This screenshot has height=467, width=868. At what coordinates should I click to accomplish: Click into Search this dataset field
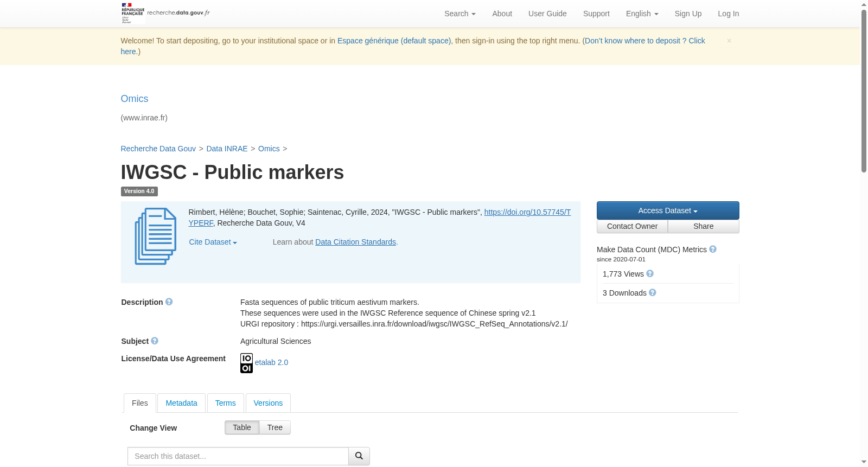point(238,456)
